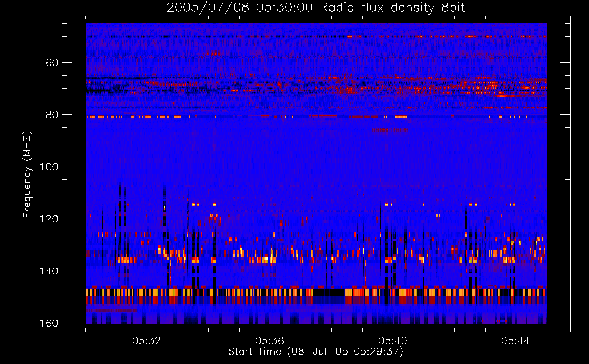Click the 140 frequency tick label

click(x=49, y=271)
